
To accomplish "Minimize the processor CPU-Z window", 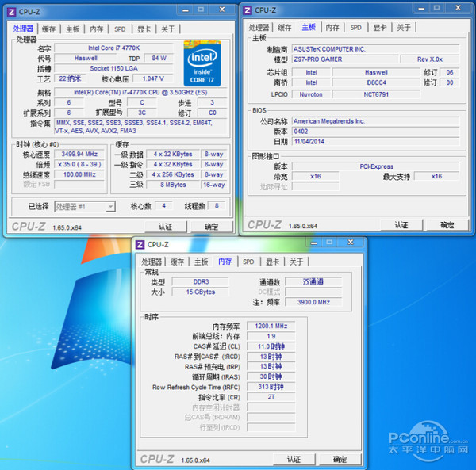I will click(x=186, y=10).
